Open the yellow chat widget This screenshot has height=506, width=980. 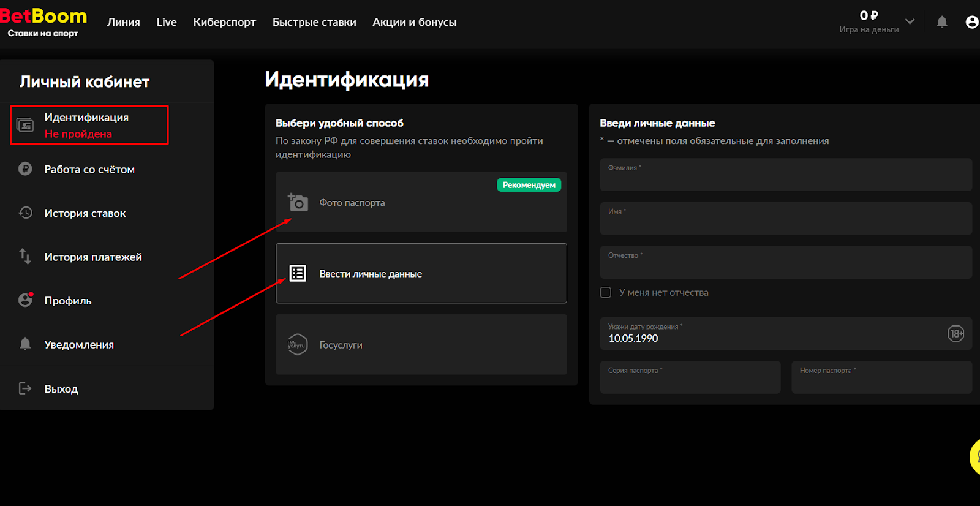point(975,456)
